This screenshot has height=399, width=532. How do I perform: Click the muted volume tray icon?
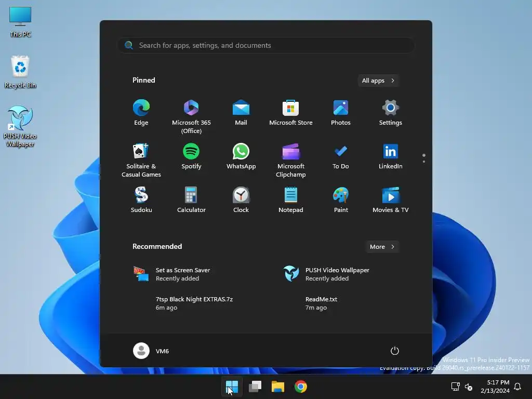(x=469, y=387)
